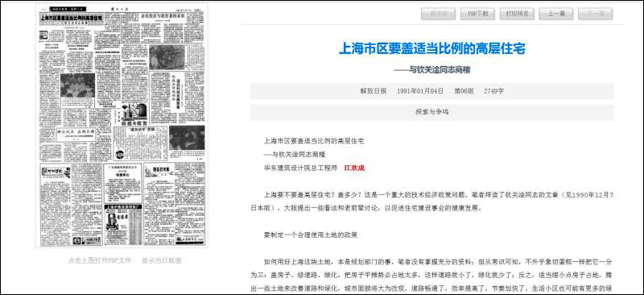Click the greyed-out 下一篇 next article button
The height and width of the screenshot is (295, 644).
[x=595, y=14]
